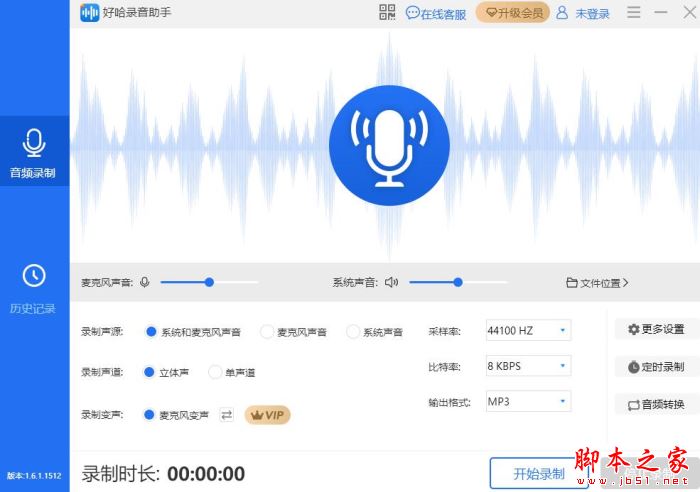Click 未登录 to log in
The width and height of the screenshot is (700, 492).
click(592, 14)
